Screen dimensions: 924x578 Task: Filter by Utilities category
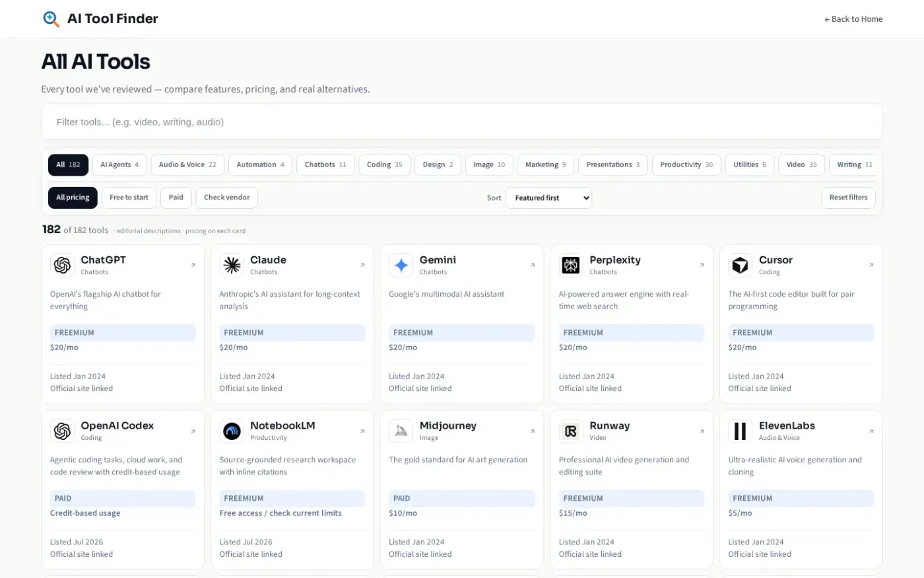[750, 164]
